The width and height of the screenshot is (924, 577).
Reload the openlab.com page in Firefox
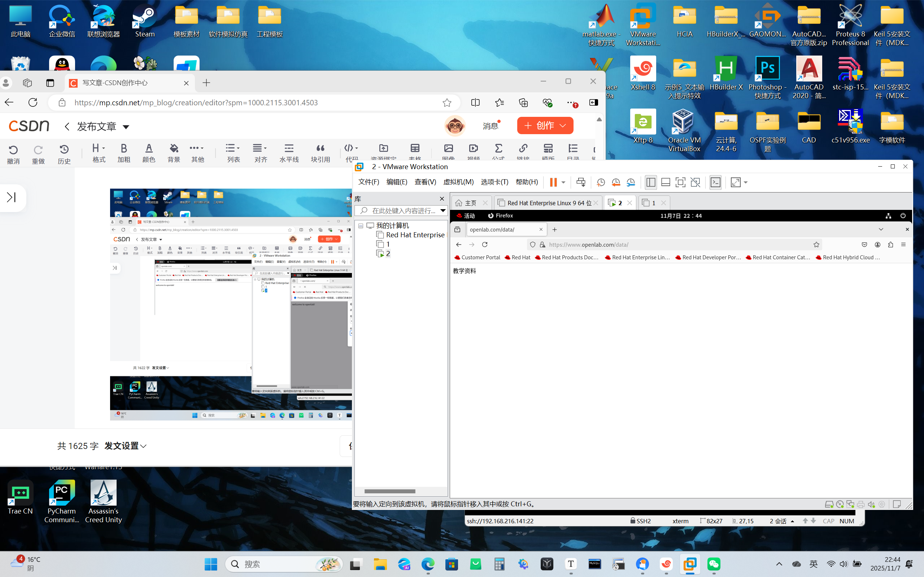pyautogui.click(x=484, y=245)
